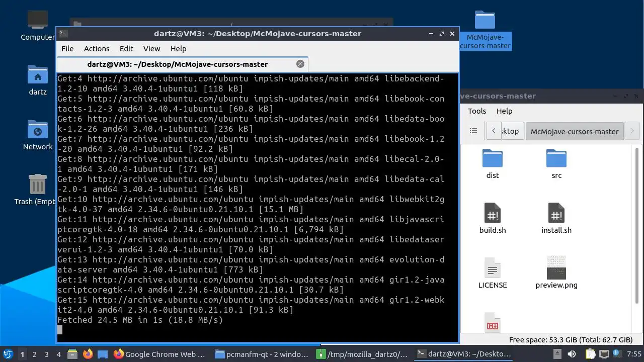This screenshot has height=362, width=644.
Task: Click the Get:13 evolution-data-server terminal line
Action: click(251, 264)
